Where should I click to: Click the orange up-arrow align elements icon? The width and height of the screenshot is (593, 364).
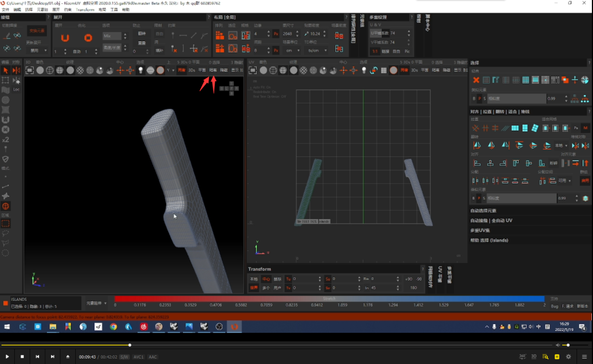585,163
